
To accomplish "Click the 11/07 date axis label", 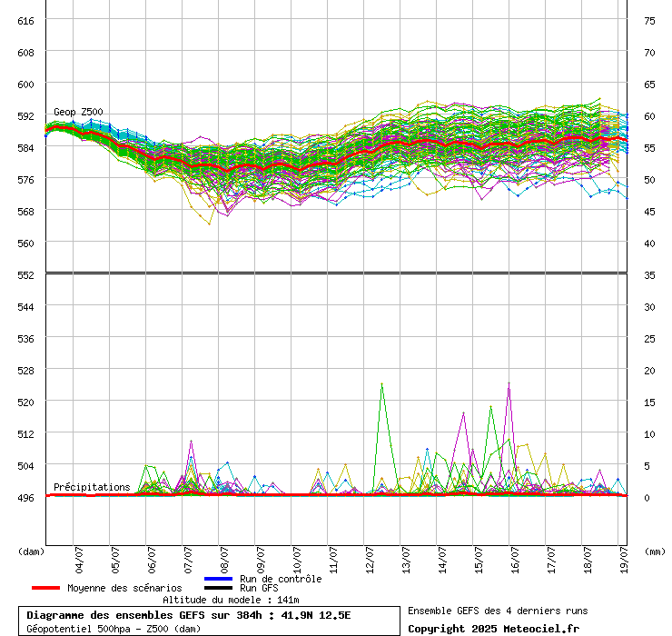I will 333,560.
